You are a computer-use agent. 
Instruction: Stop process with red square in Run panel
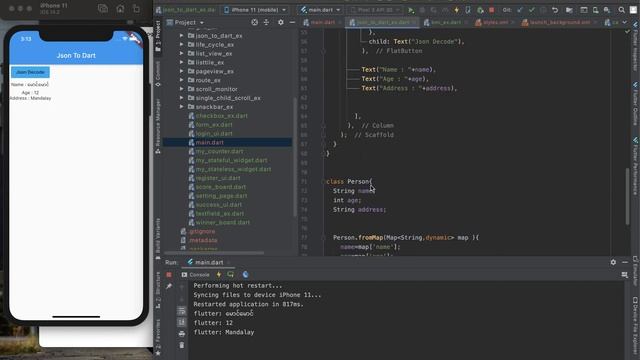(x=169, y=275)
